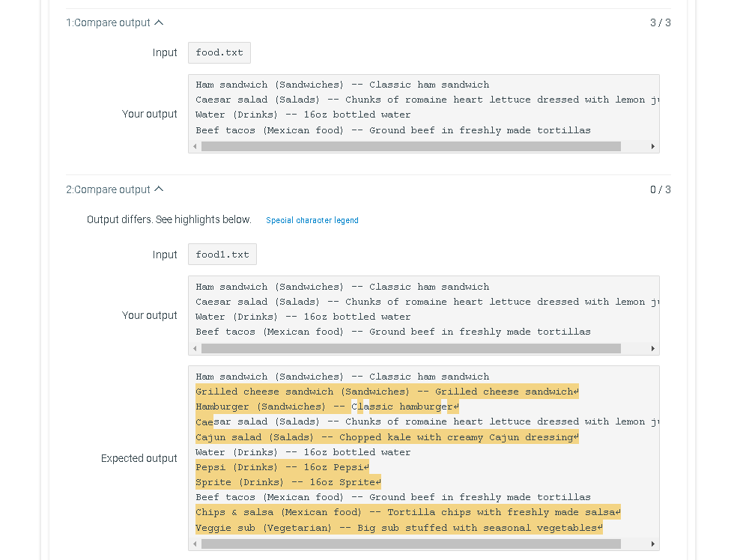
Task: Click the "Output differs" message text
Action: (x=169, y=219)
